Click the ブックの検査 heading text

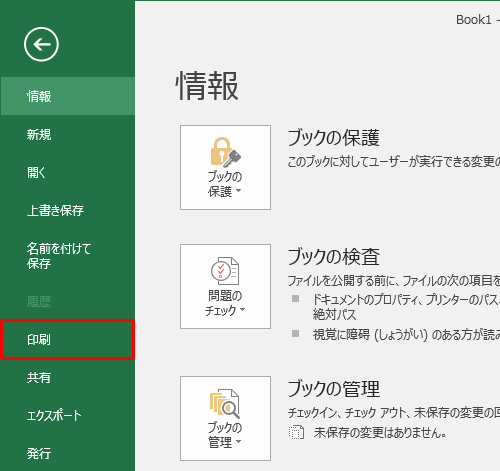(x=333, y=257)
